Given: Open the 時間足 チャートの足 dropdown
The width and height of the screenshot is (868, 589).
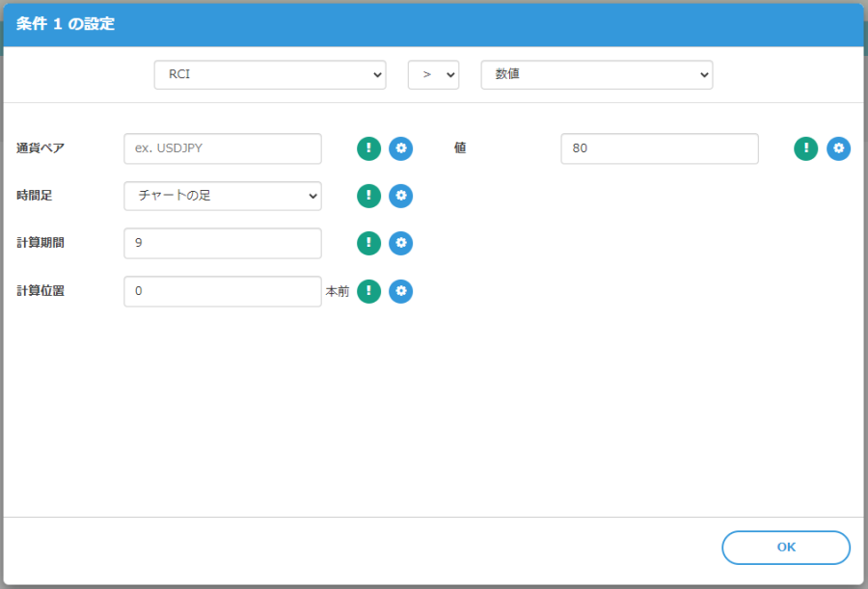Looking at the screenshot, I should coord(222,196).
